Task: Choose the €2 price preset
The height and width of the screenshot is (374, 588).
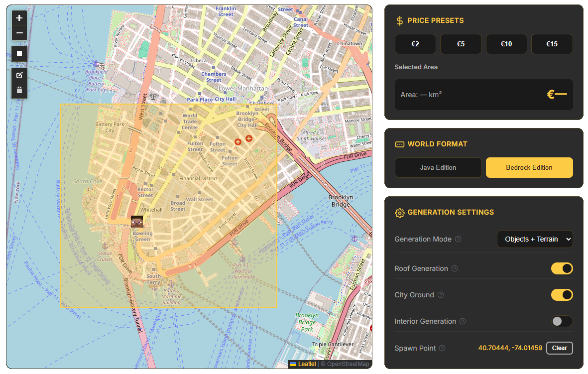Action: pos(415,44)
